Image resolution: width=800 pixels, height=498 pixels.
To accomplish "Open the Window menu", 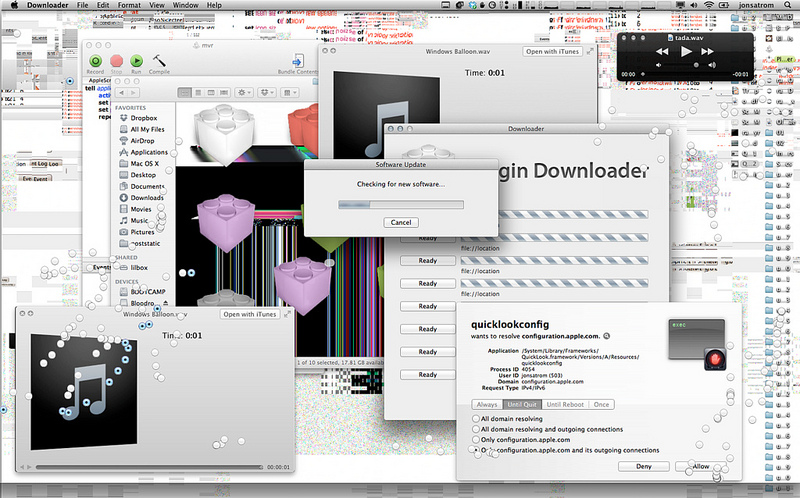I will [185, 5].
